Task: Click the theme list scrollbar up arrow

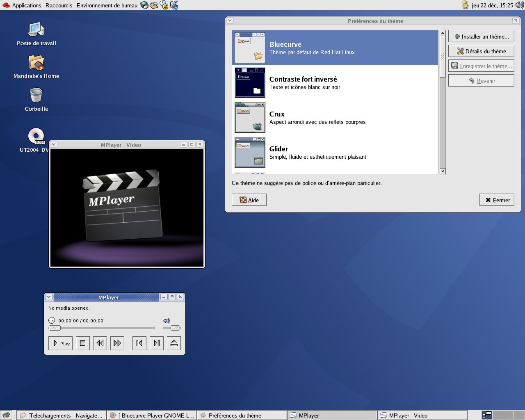Action: pos(443,33)
